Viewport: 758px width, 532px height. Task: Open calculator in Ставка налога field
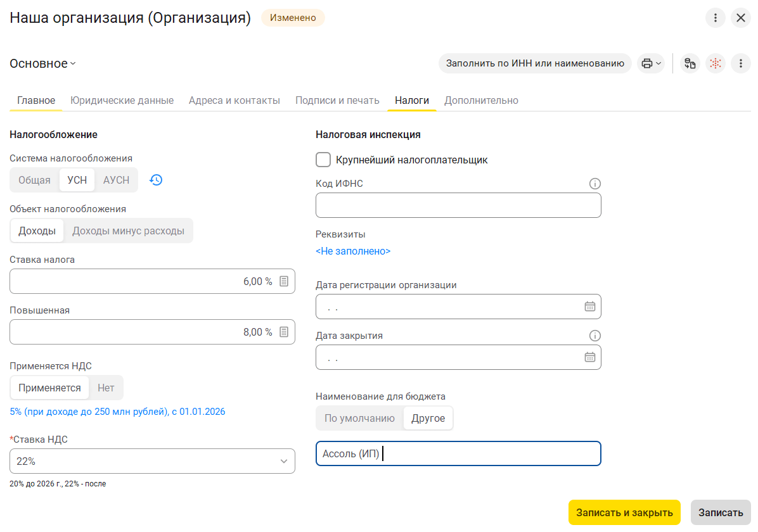284,281
